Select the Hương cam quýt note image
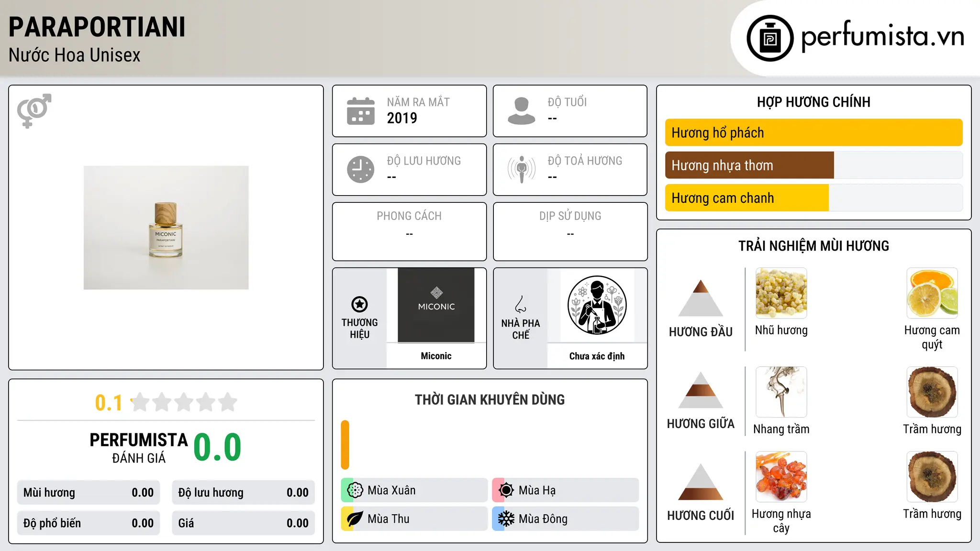Image resolution: width=980 pixels, height=551 pixels. tap(932, 293)
